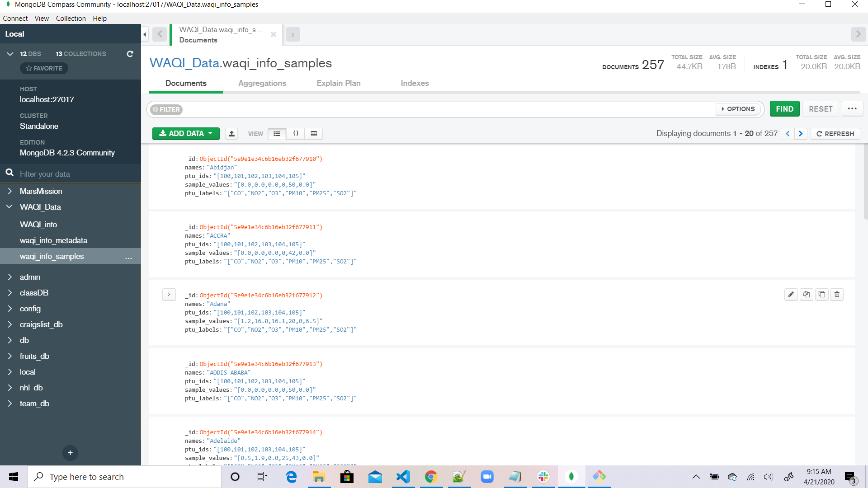Open query history ellipsis menu

pos(852,109)
